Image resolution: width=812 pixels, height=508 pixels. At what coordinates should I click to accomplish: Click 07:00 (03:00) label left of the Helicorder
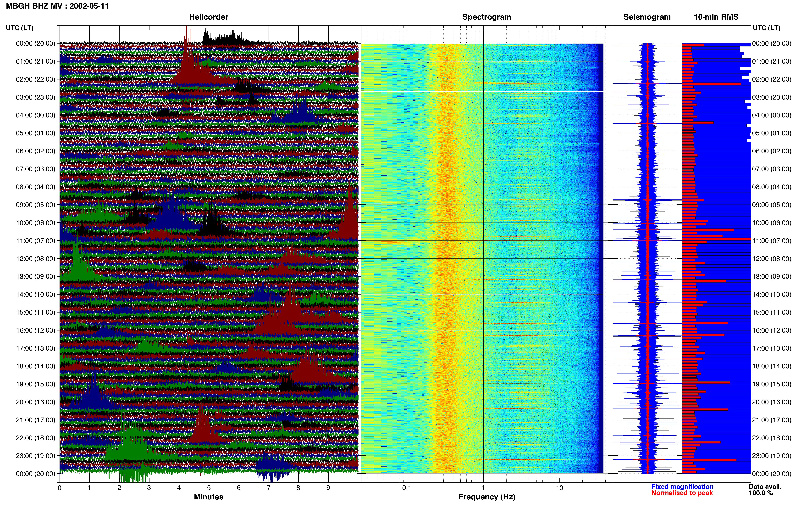(36, 169)
